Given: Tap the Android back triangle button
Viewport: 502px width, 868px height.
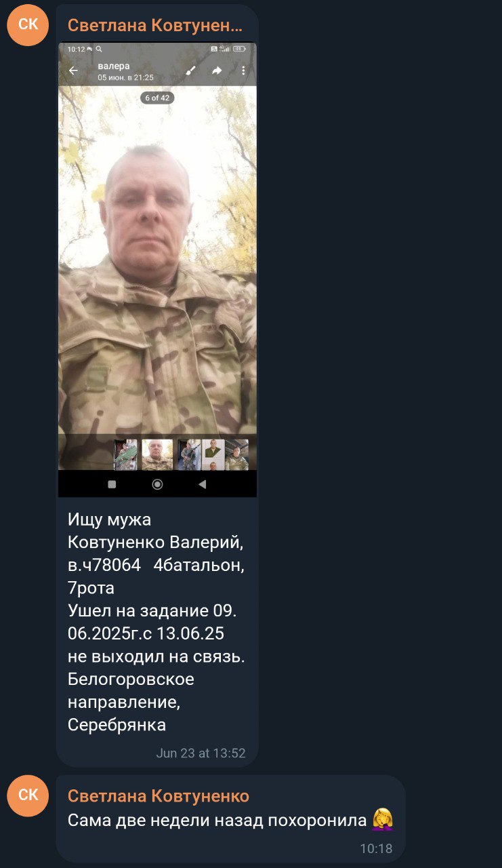Looking at the screenshot, I should [x=202, y=484].
